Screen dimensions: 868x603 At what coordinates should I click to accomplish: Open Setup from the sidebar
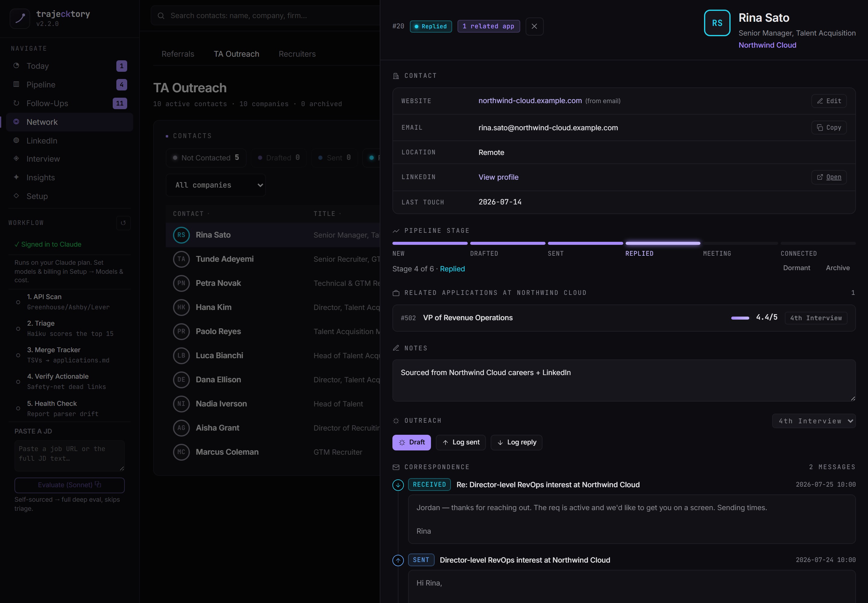coord(70,196)
